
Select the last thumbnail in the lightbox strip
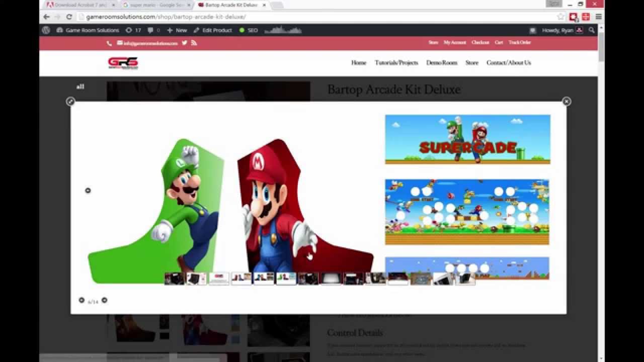[465, 279]
